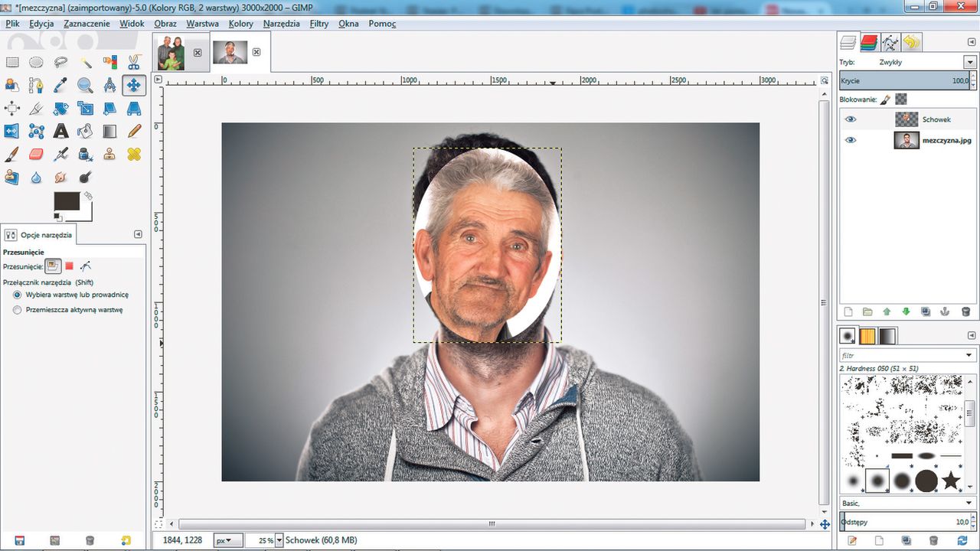Image resolution: width=980 pixels, height=551 pixels.
Task: Select the Measure compass tool
Action: 109,85
